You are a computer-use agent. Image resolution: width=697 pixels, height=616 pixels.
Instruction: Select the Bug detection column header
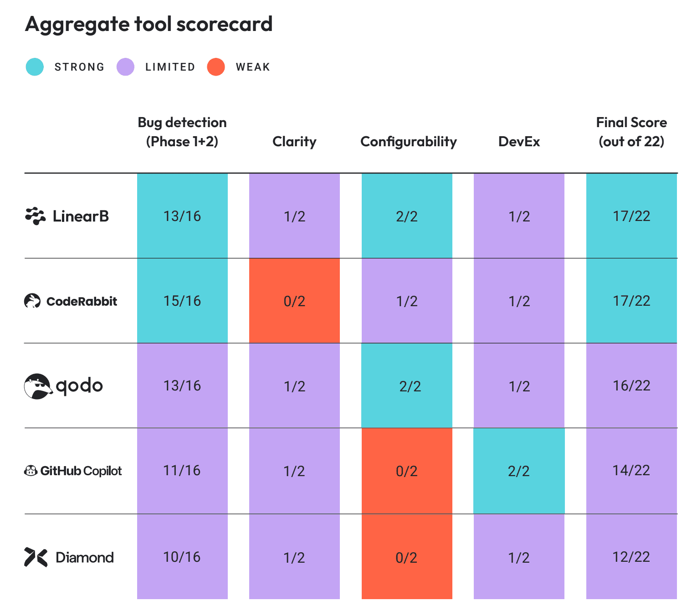(182, 132)
